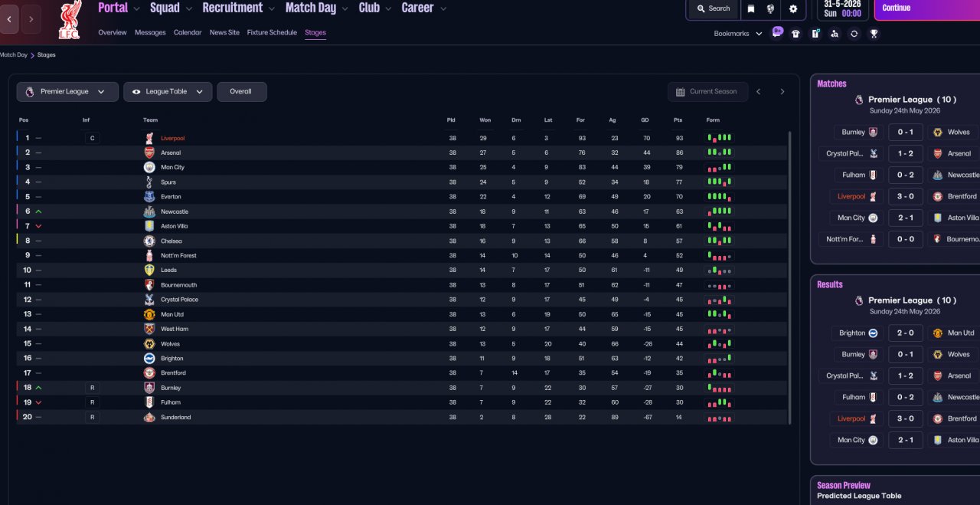
Task: Open Liverpool's form indicator bars
Action: tap(719, 138)
